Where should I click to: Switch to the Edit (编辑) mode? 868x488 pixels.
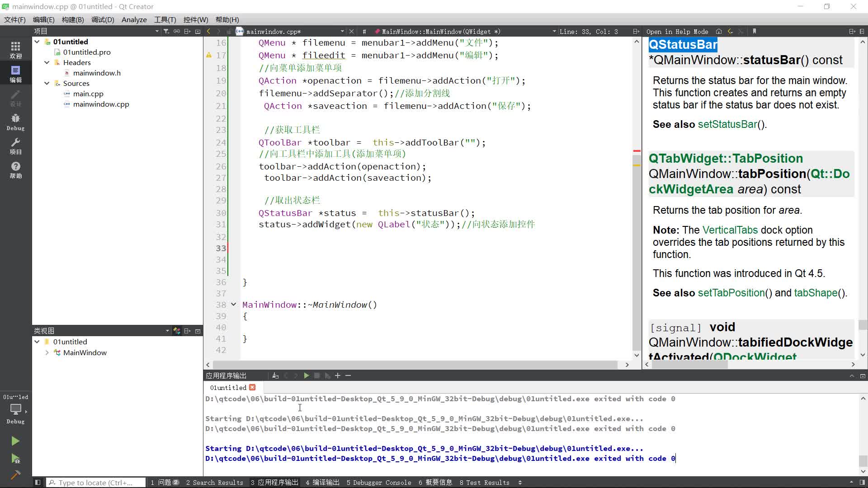(x=15, y=74)
